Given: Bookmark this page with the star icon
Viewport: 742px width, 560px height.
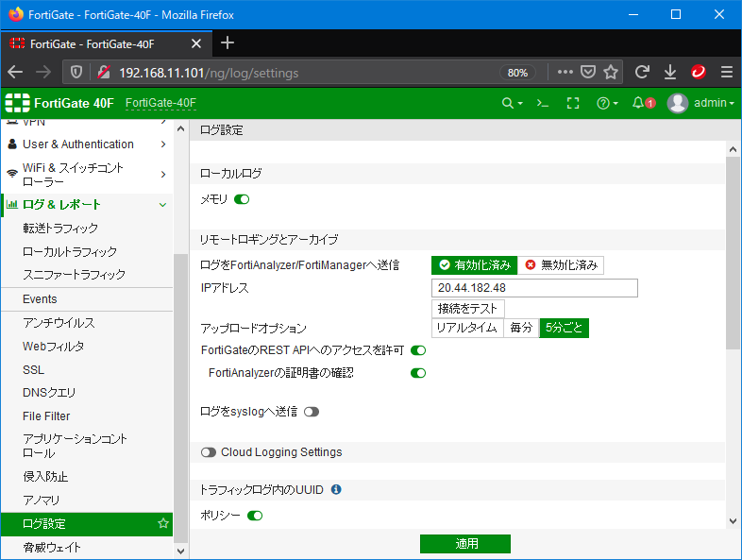Looking at the screenshot, I should [611, 72].
